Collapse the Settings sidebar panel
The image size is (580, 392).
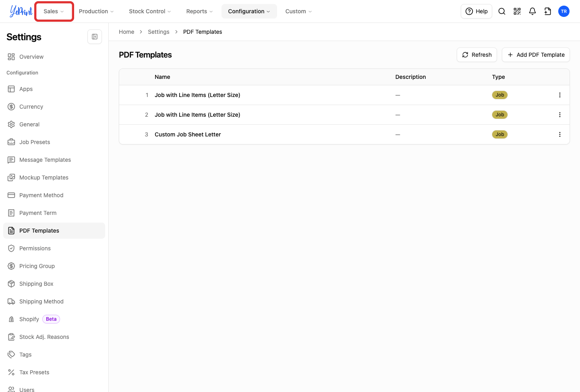[95, 37]
